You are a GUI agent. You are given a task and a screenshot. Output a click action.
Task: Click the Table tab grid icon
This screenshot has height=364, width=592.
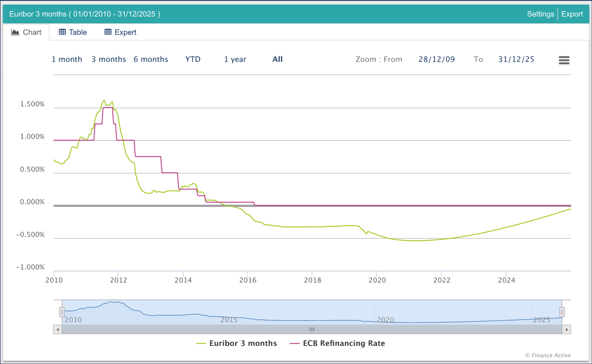62,32
